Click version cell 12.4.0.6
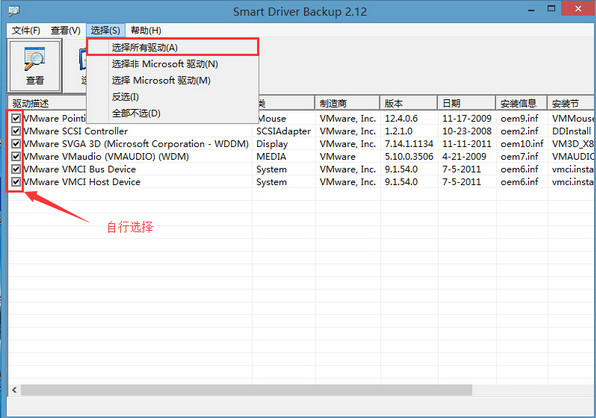This screenshot has width=596, height=418. click(x=401, y=119)
